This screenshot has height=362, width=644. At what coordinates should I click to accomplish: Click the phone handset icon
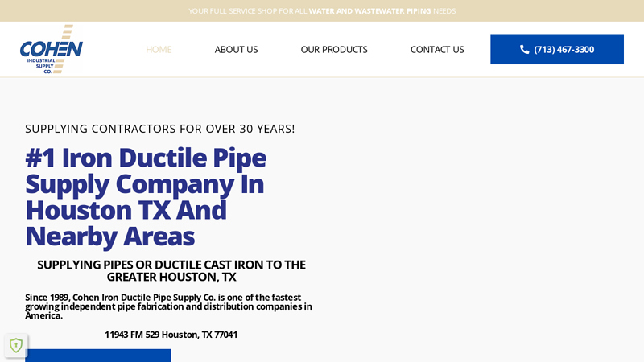pos(525,49)
